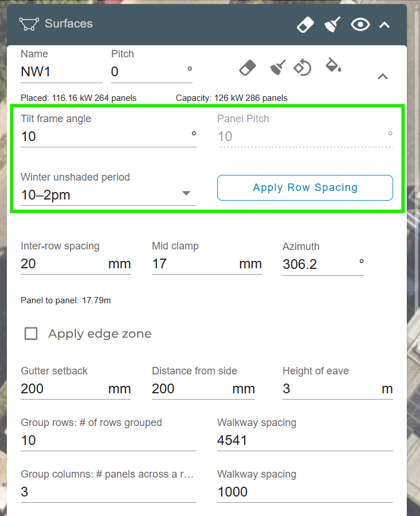Viewport: 420px width, 516px height.
Task: Click the broom icon in NW1 row
Action: (277, 68)
